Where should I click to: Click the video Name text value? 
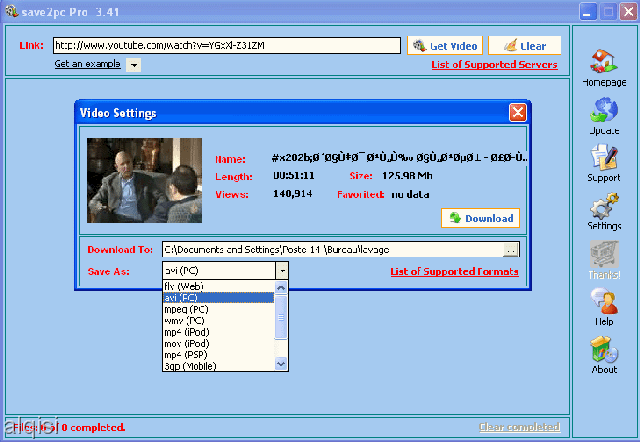click(x=399, y=158)
